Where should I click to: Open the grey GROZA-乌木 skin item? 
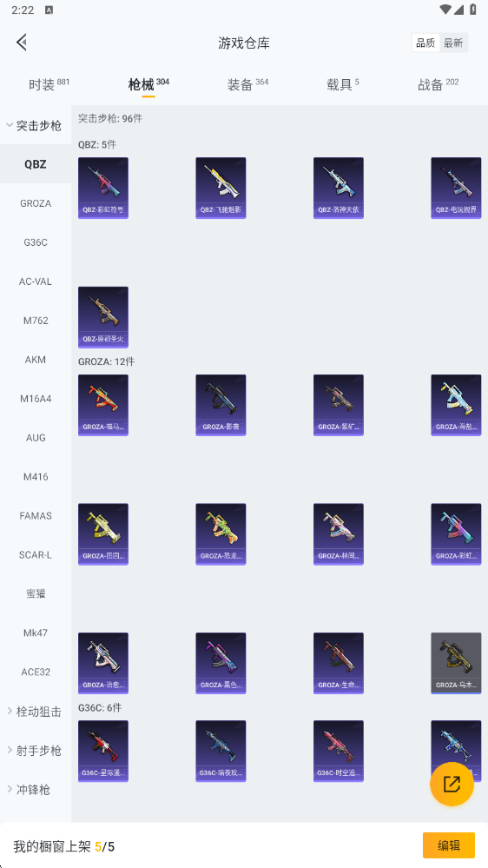point(456,663)
